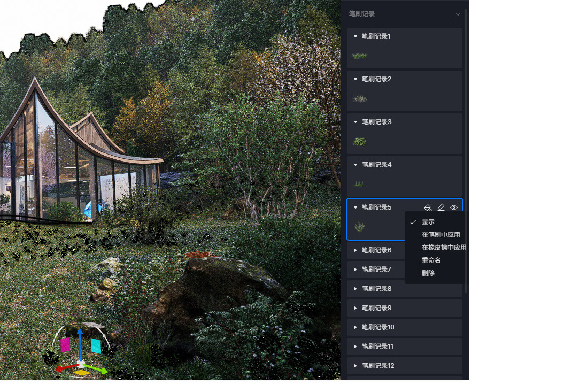588x392 pixels.
Task: Choose 在笔刷中应用 from the context menu
Action: pos(440,235)
